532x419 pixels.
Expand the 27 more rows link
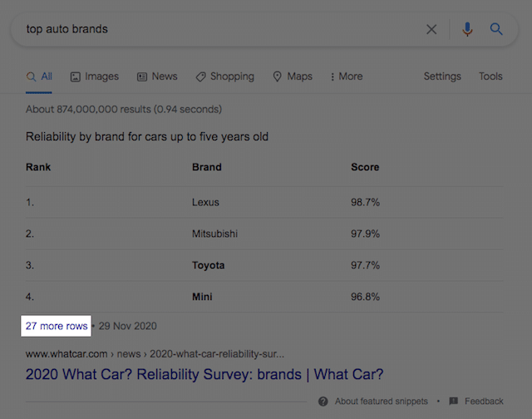57,326
